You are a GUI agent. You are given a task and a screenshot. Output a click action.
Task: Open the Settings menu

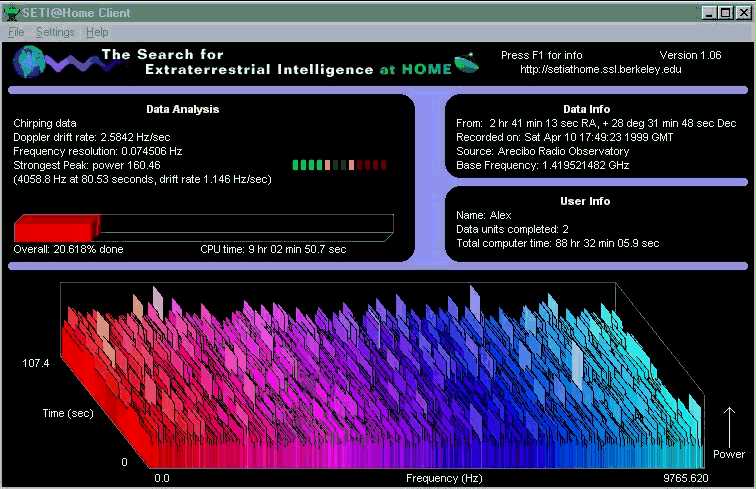(55, 32)
